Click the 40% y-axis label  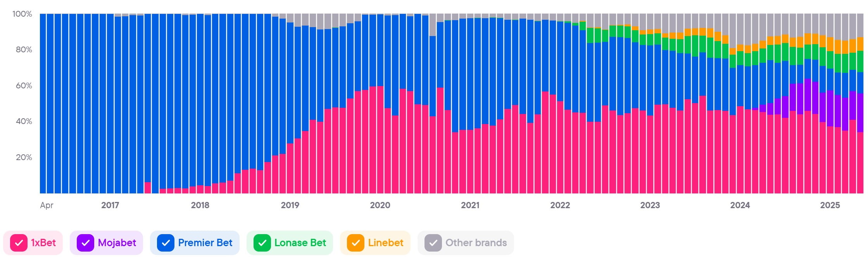pyautogui.click(x=24, y=121)
